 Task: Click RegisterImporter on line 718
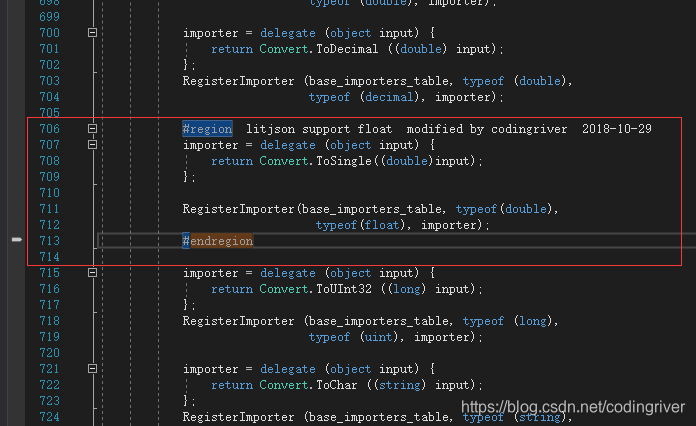(x=238, y=321)
